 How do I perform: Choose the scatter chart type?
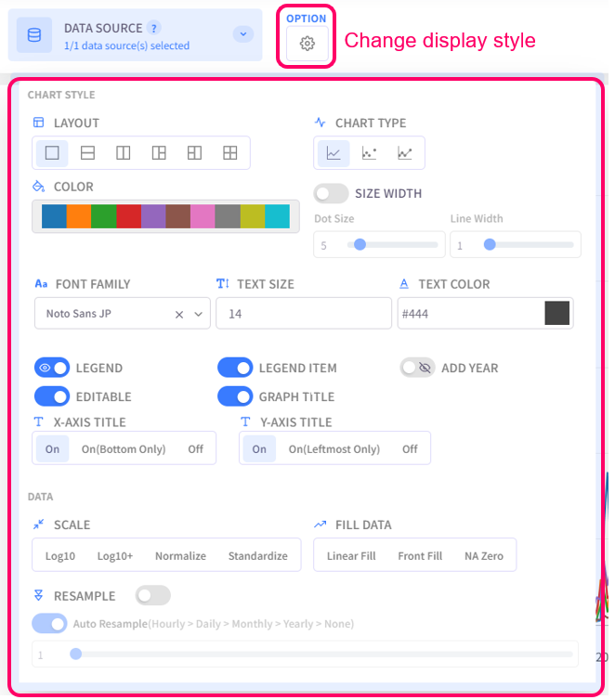369,153
